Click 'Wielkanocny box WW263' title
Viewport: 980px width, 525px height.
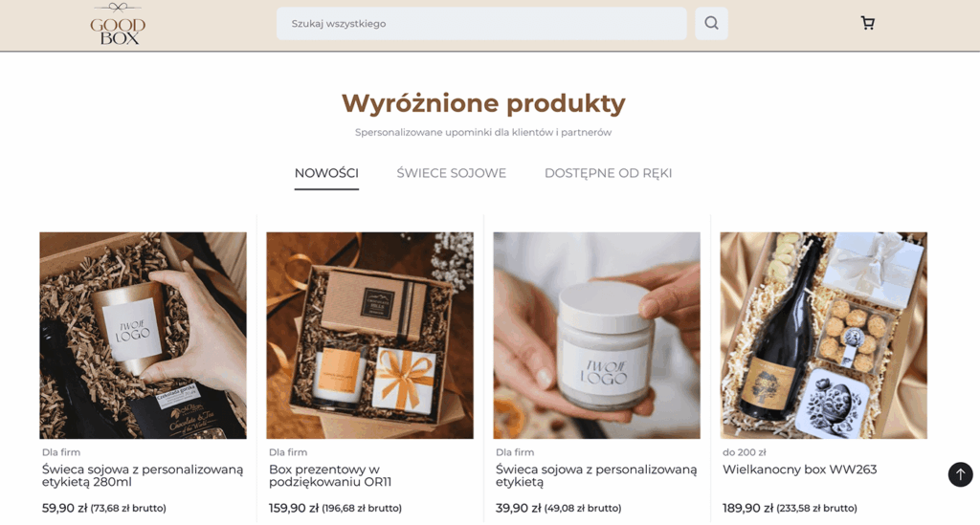tap(799, 470)
